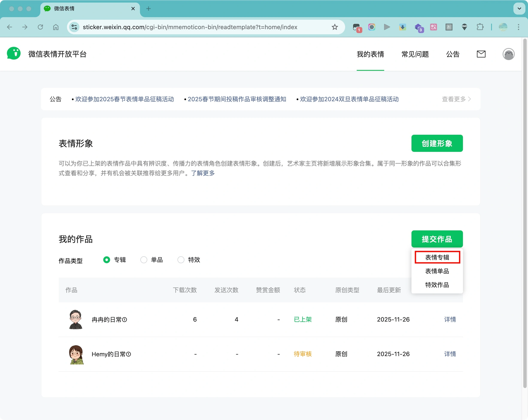Click the 创建形象 button

(437, 144)
